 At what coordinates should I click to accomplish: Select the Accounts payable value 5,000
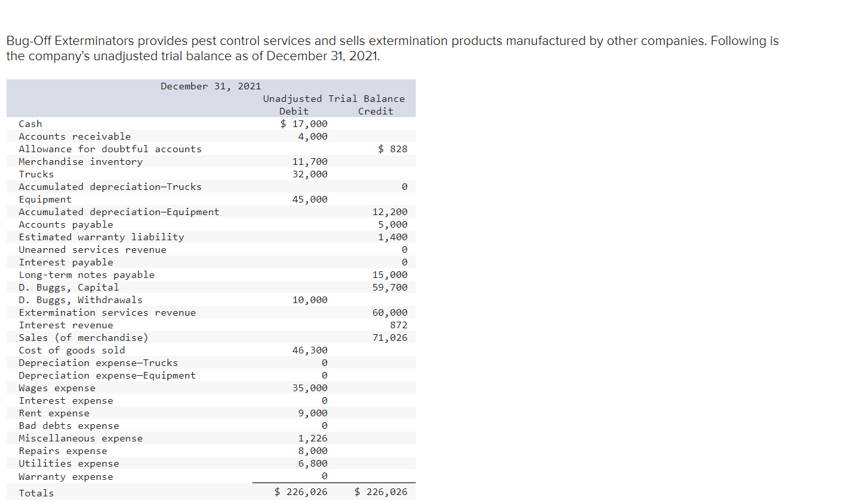[x=393, y=224]
